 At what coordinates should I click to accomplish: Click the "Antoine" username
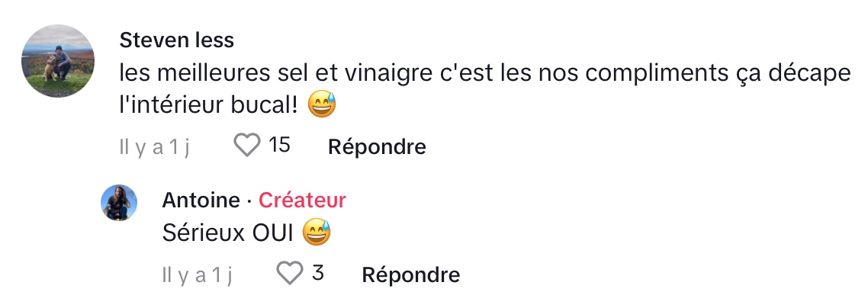pyautogui.click(x=201, y=200)
